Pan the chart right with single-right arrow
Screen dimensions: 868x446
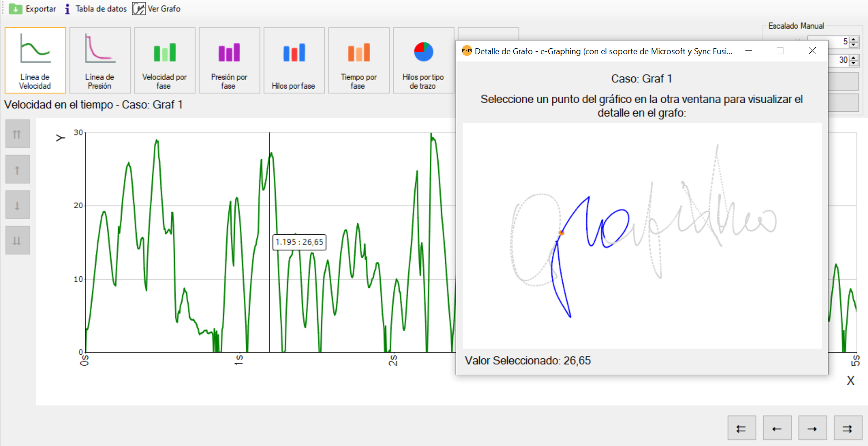(812, 428)
